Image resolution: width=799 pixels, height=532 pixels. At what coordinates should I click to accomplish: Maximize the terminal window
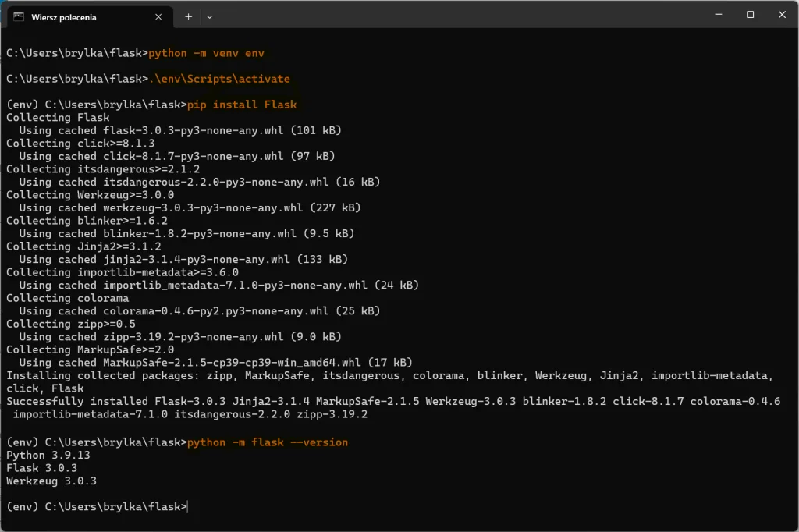point(750,15)
